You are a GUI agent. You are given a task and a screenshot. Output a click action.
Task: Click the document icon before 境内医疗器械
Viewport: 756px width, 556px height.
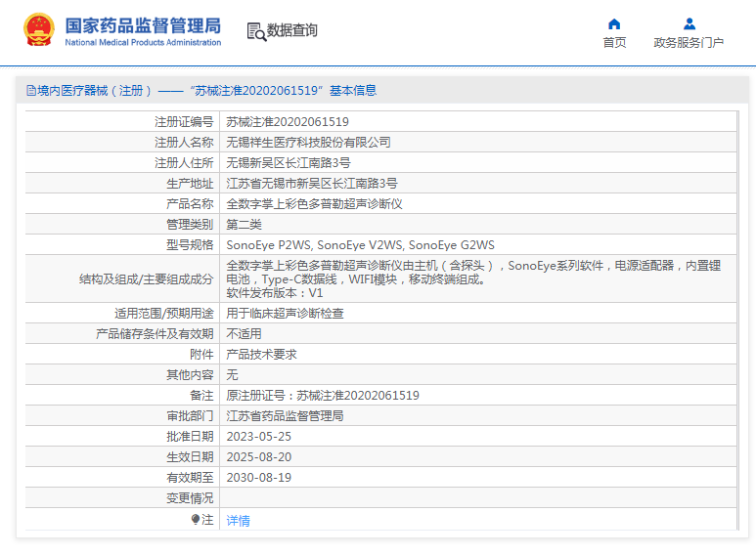pos(31,91)
